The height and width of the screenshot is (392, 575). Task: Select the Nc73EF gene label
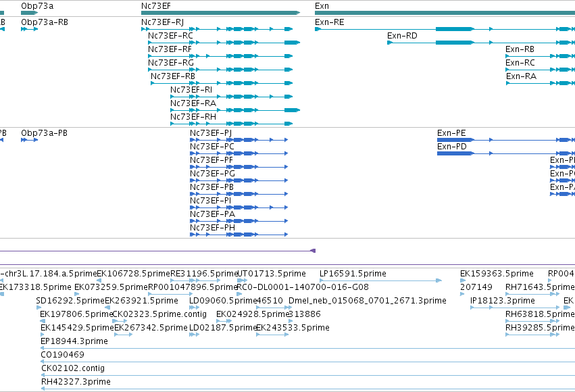coord(156,6)
